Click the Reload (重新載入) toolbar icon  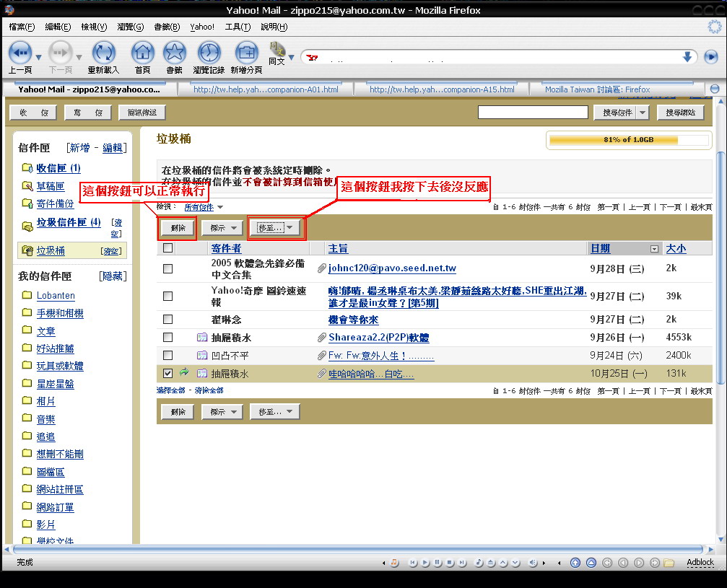(103, 53)
